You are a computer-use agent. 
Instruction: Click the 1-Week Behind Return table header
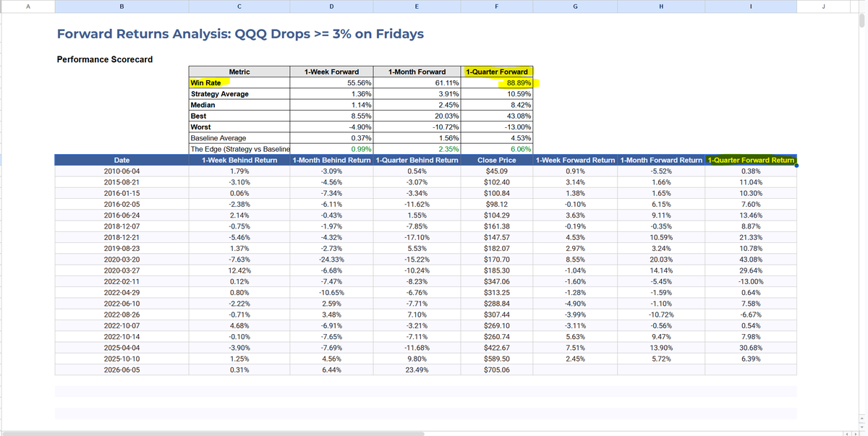[x=239, y=160]
